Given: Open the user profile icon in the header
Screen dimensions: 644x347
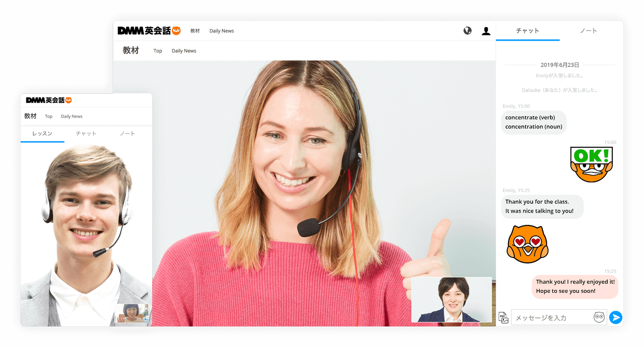Looking at the screenshot, I should 486,31.
